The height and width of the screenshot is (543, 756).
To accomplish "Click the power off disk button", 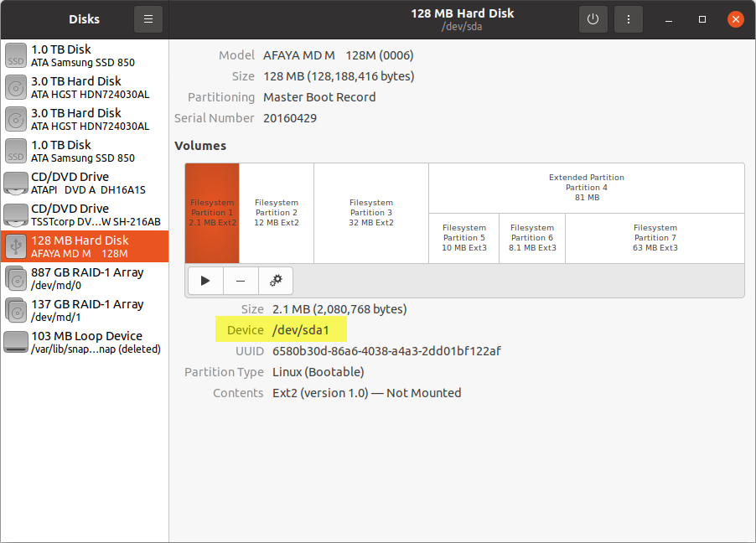I will click(x=593, y=19).
